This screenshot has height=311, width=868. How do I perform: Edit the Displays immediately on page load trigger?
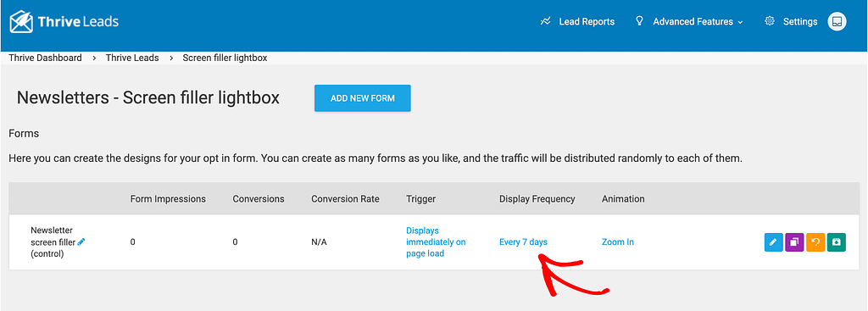click(x=436, y=242)
